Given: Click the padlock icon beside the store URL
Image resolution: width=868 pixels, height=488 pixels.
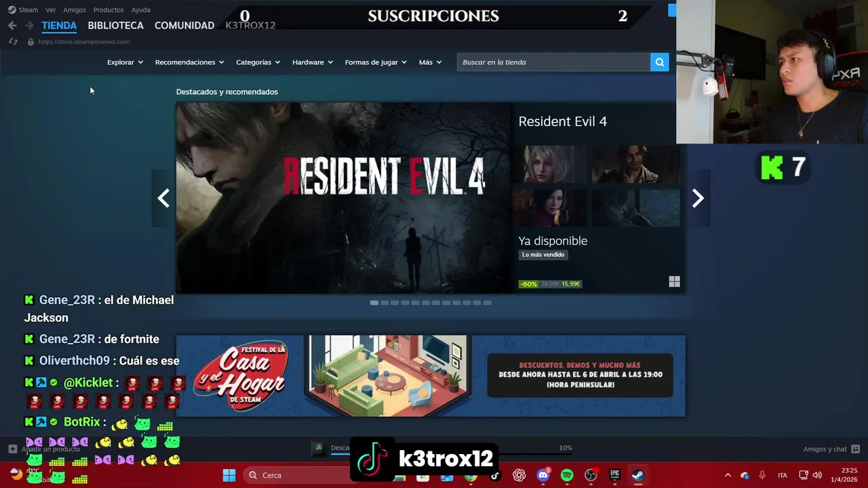Looking at the screenshot, I should tap(31, 42).
